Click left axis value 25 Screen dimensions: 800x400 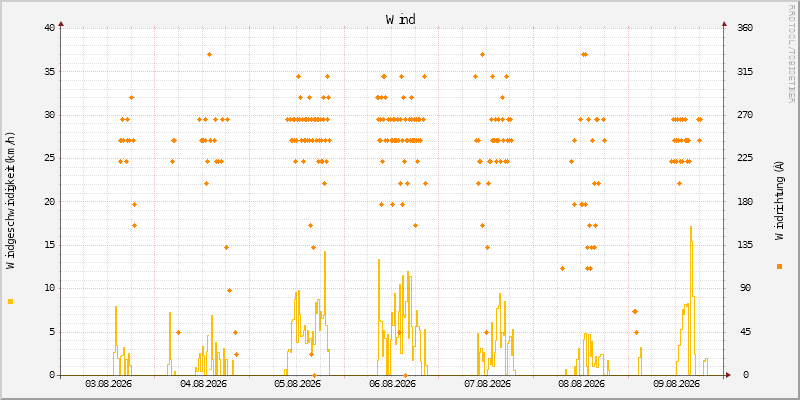[x=49, y=158]
